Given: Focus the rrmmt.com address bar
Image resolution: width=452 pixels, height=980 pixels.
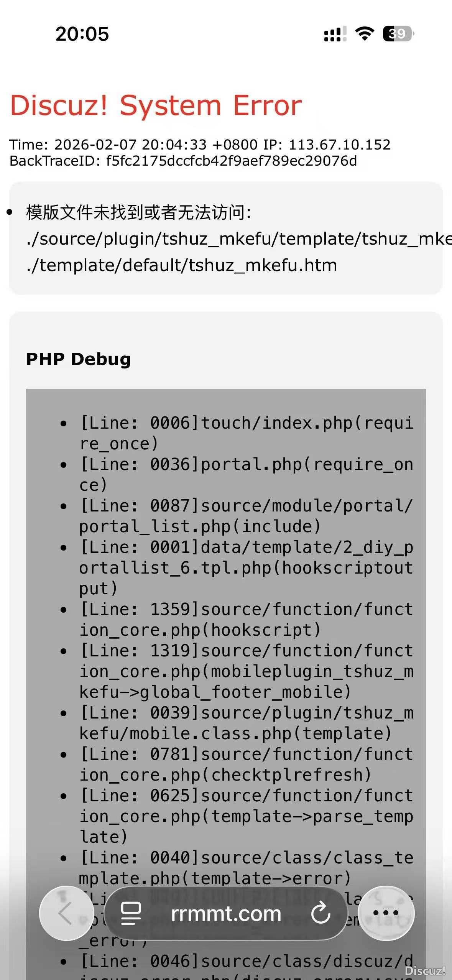Looking at the screenshot, I should (226, 913).
